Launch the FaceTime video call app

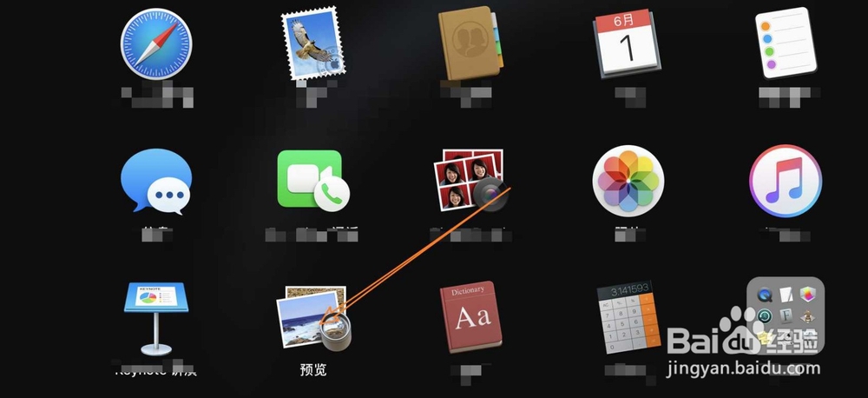313,182
